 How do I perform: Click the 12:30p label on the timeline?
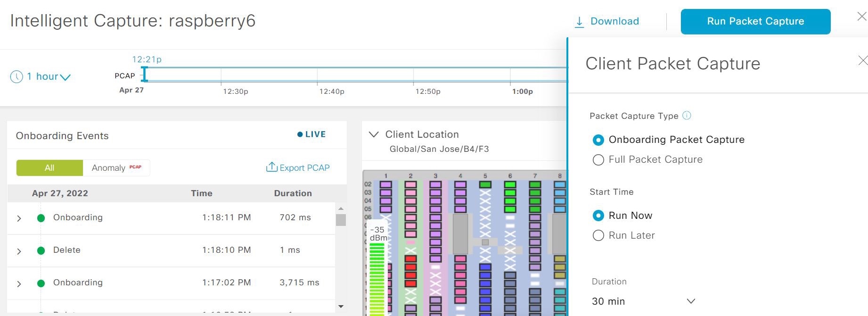click(x=236, y=91)
